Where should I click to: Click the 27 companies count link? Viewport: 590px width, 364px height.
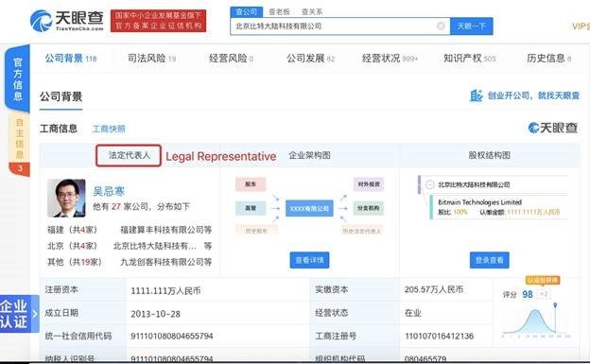click(116, 207)
